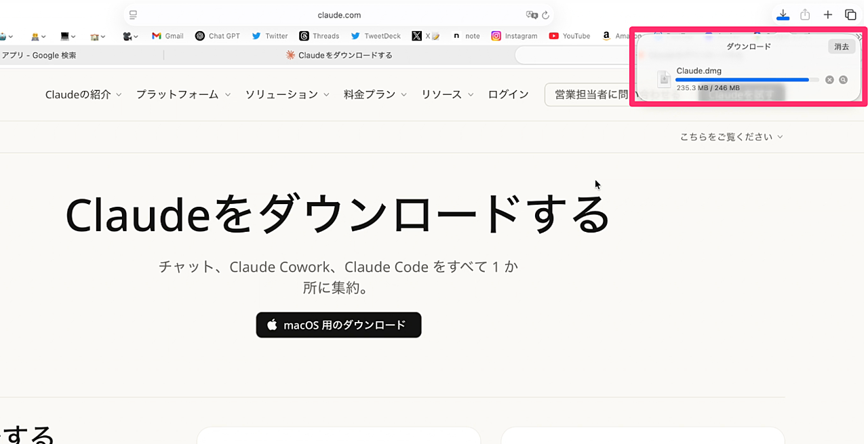The image size is (868, 444).
Task: Expand こちらをご覧ください dropdown
Action: (x=731, y=137)
